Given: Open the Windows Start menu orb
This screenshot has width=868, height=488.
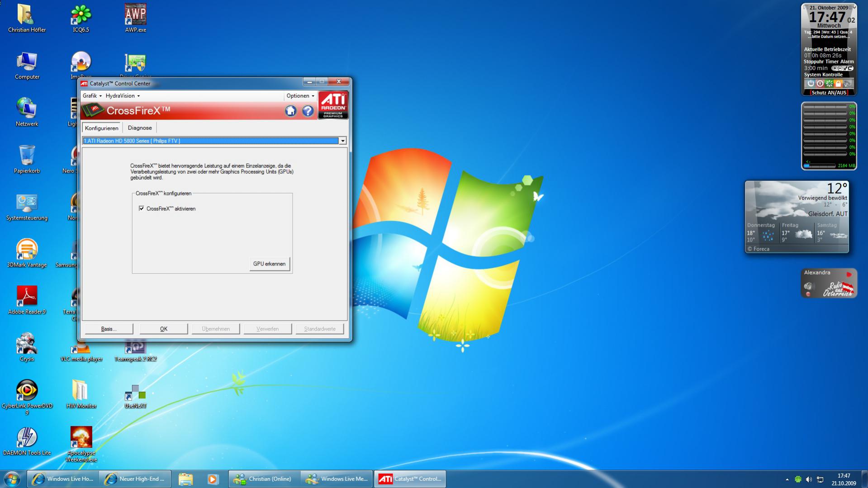Looking at the screenshot, I should coord(12,479).
